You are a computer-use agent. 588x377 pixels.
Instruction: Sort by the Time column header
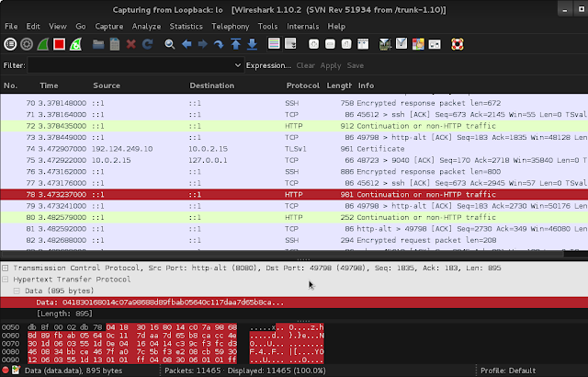[49, 86]
